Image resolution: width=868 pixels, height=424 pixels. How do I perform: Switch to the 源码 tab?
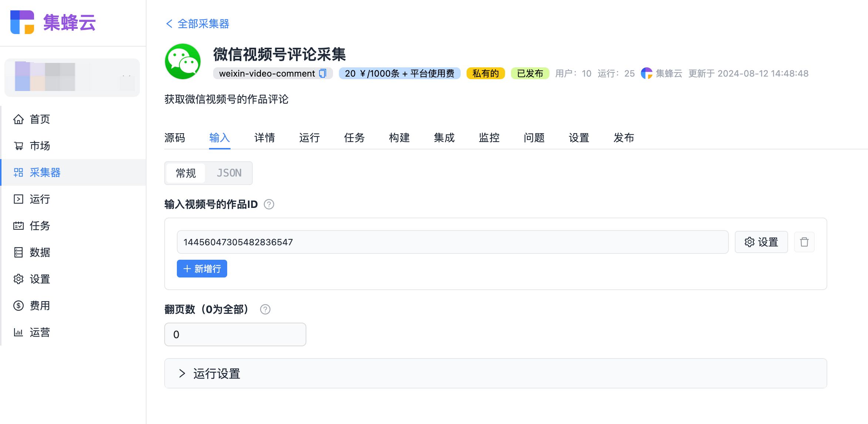pos(175,138)
